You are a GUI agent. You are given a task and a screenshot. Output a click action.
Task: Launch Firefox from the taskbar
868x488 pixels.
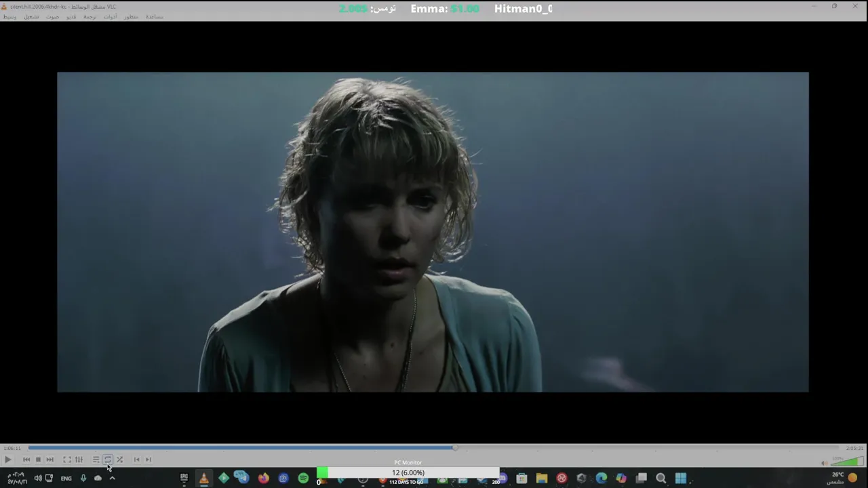[263, 478]
